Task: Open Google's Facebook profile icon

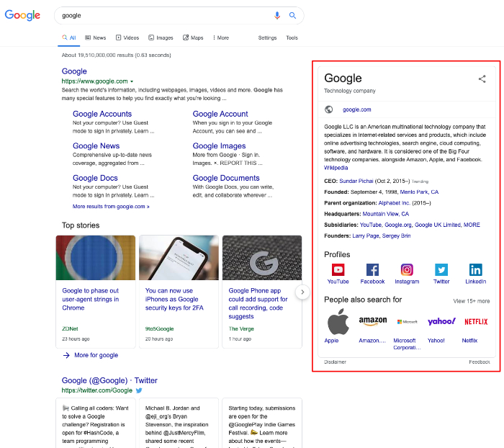Action: (x=372, y=269)
